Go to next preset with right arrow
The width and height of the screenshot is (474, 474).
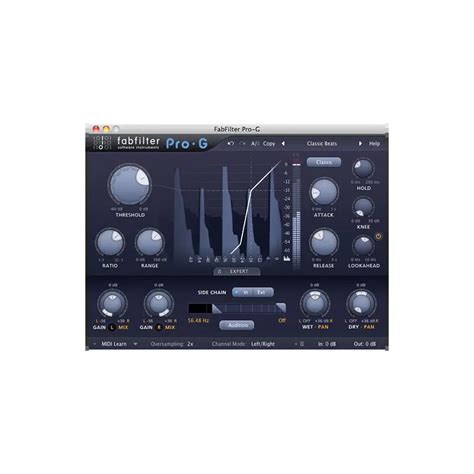tap(360, 143)
